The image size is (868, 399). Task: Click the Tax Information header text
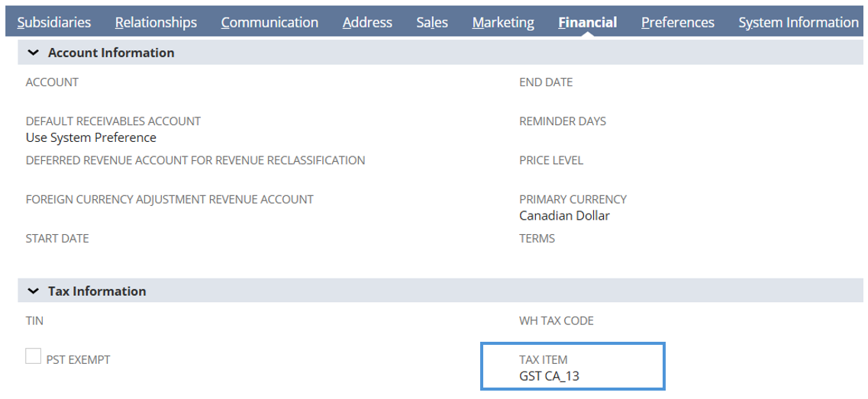(98, 291)
